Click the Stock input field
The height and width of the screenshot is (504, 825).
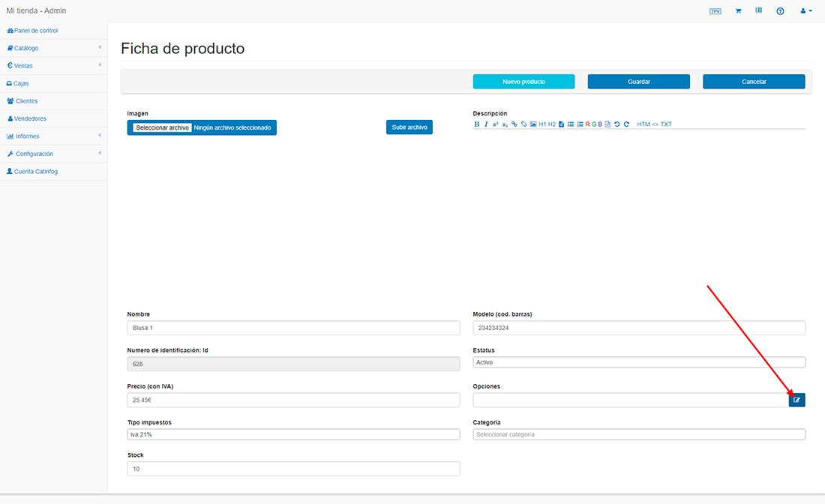pyautogui.click(x=293, y=469)
